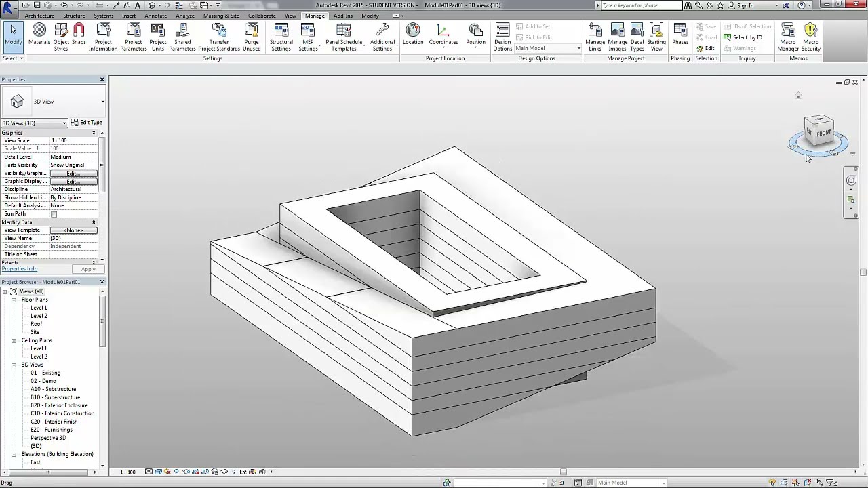Click the Properties help link
Viewport: 868px width, 488px height.
[20, 269]
